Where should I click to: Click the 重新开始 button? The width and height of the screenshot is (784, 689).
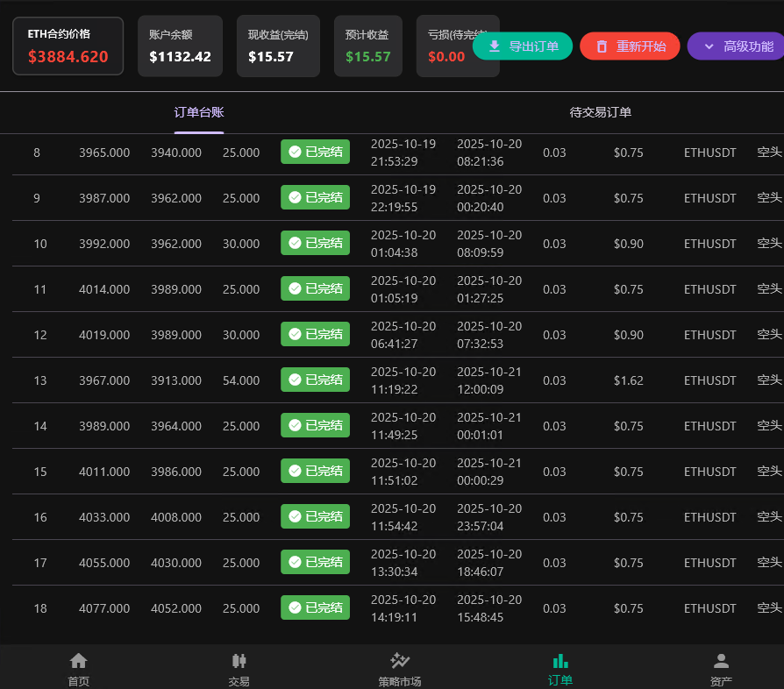coord(630,46)
